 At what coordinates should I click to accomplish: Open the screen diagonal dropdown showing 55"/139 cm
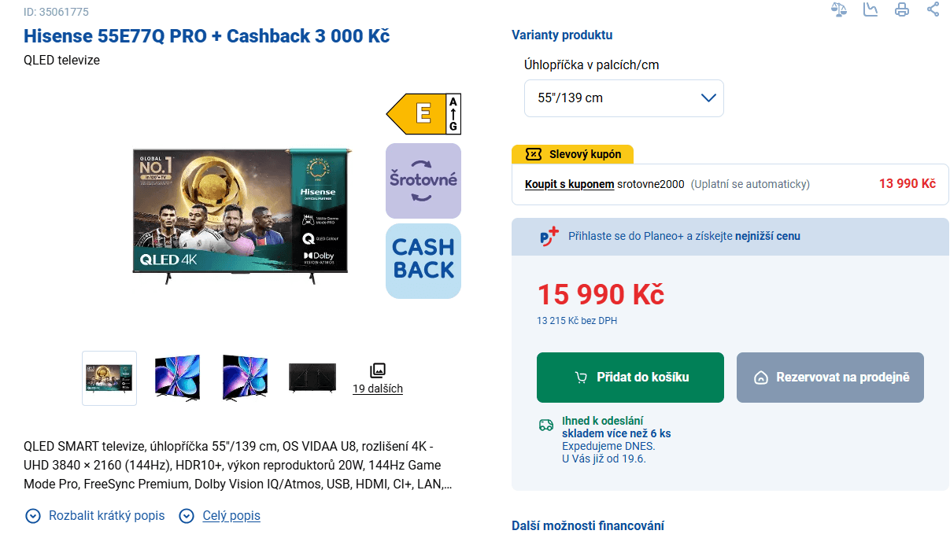point(623,98)
